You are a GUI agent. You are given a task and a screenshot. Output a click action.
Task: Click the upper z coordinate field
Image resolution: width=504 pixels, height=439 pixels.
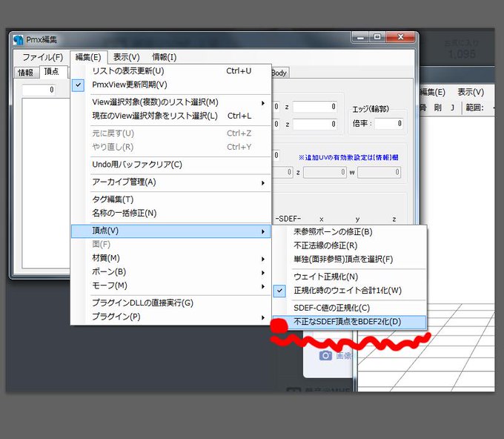tap(315, 107)
